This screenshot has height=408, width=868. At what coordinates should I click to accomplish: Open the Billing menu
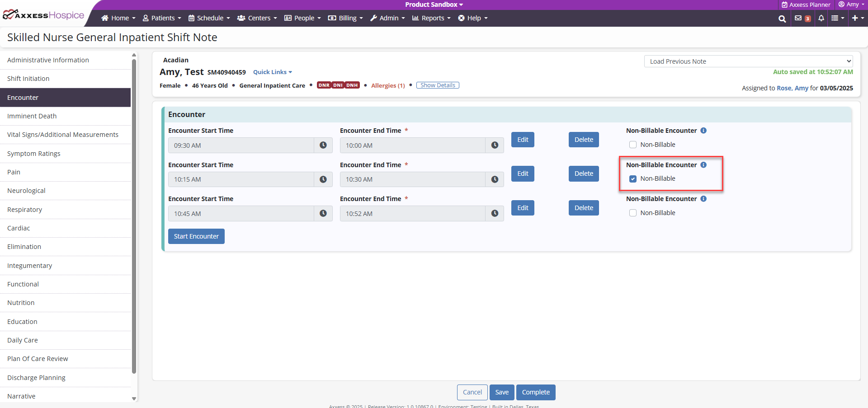coord(345,18)
